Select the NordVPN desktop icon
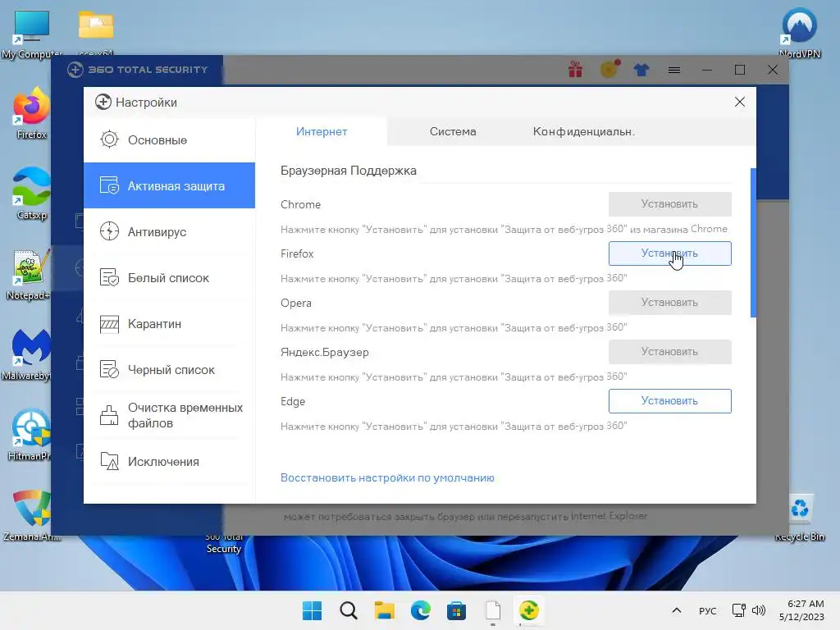This screenshot has width=840, height=630. 799,33
